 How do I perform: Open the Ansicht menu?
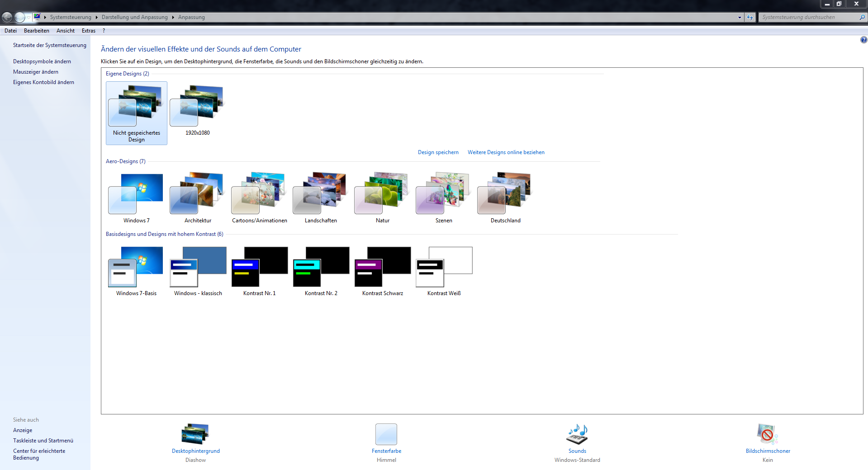(x=66, y=31)
